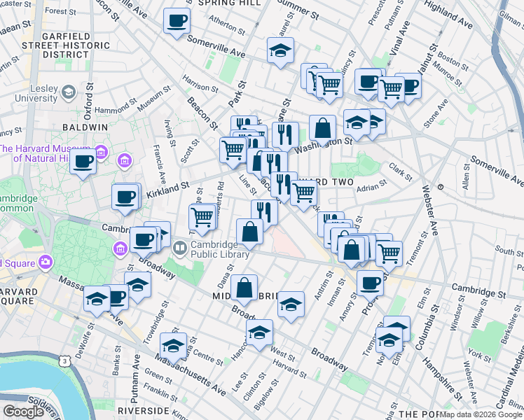Viewport: 524px width, 420px height.
Task: Click the Museum St street label
Action: tap(154, 99)
